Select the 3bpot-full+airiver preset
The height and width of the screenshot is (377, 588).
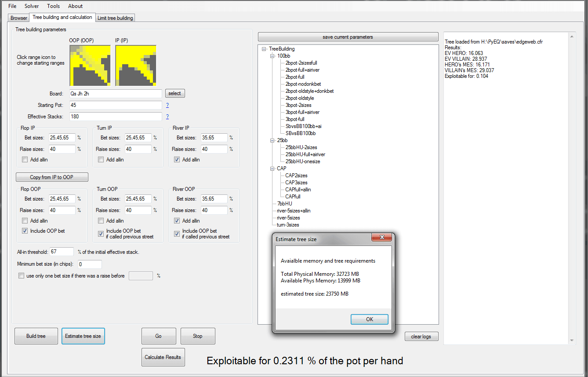[x=302, y=112]
